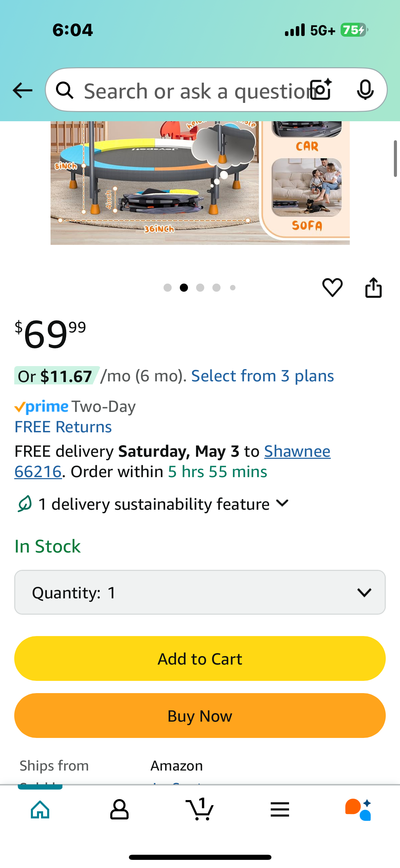Expand the Quantity dropdown
The height and width of the screenshot is (868, 400).
coord(200,592)
